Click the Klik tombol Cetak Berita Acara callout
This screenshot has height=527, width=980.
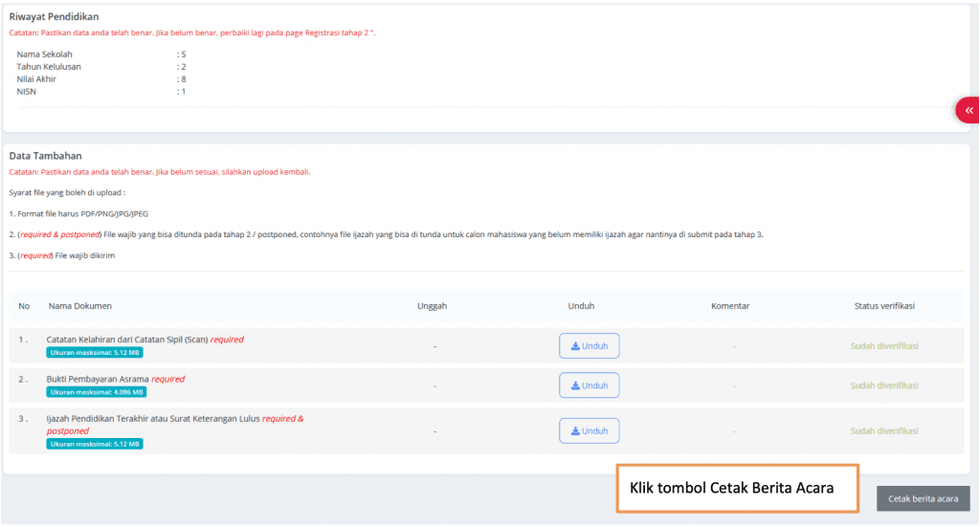(736, 489)
